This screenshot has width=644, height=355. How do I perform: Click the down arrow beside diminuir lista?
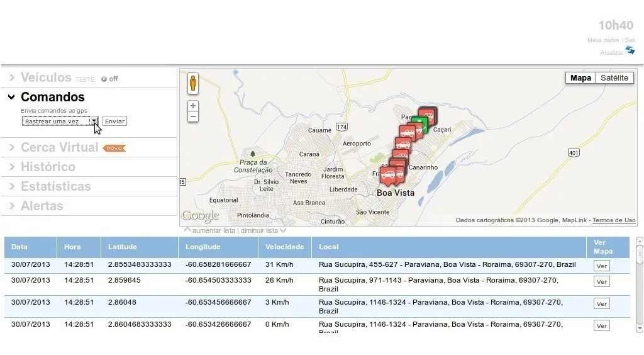click(x=282, y=230)
